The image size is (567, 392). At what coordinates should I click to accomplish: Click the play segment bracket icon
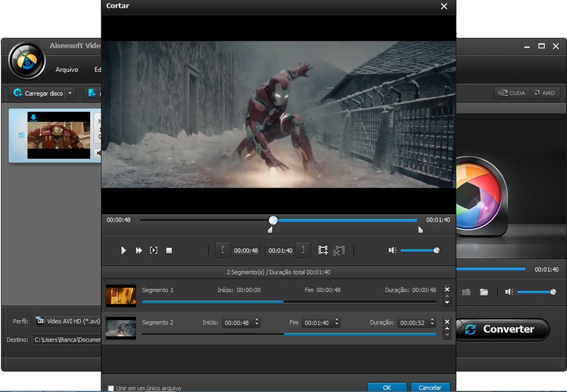pyautogui.click(x=154, y=250)
